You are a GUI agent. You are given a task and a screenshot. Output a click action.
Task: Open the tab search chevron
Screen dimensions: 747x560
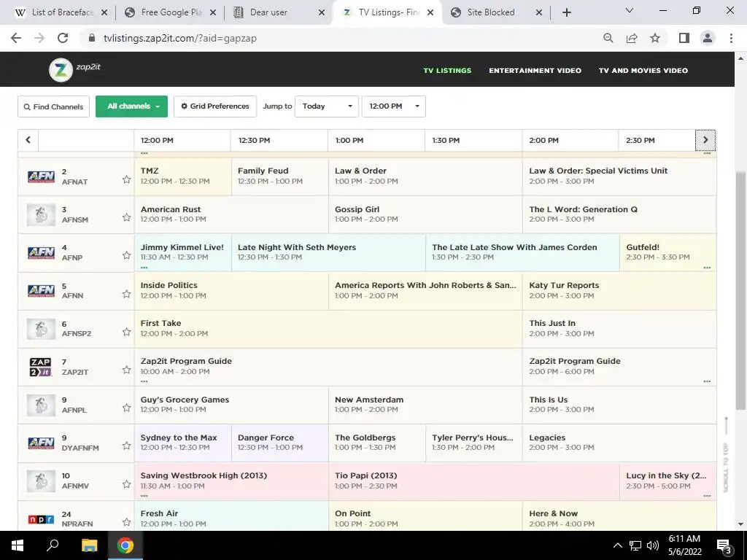pos(630,10)
